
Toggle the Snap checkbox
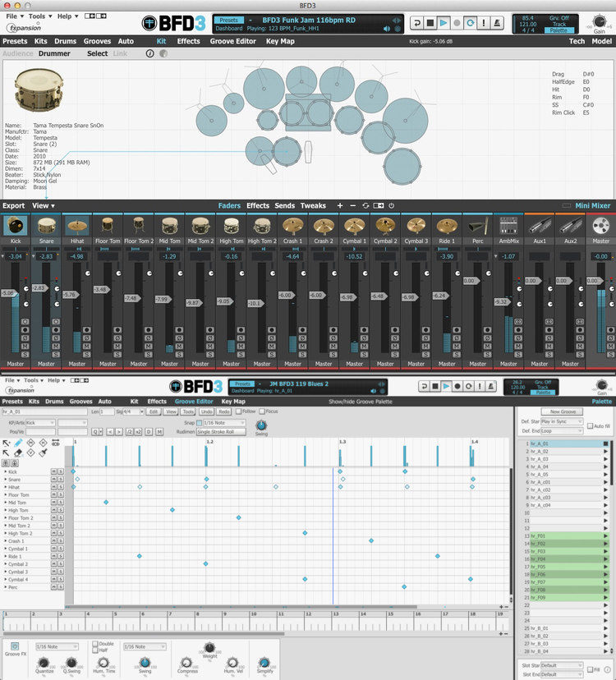[199, 423]
